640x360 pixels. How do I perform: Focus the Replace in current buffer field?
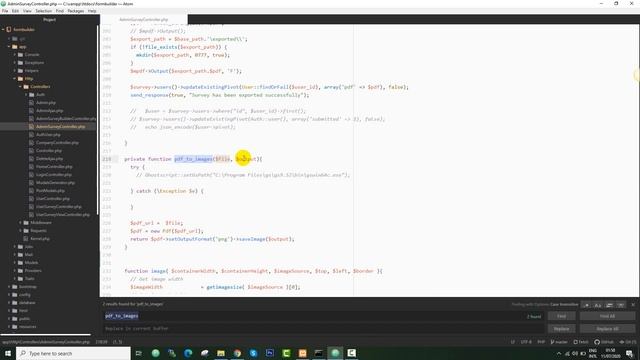pos(323,329)
